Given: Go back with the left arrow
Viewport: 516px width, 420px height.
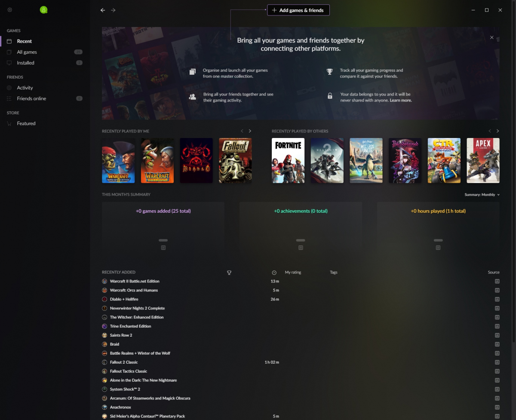Looking at the screenshot, I should click(x=103, y=10).
